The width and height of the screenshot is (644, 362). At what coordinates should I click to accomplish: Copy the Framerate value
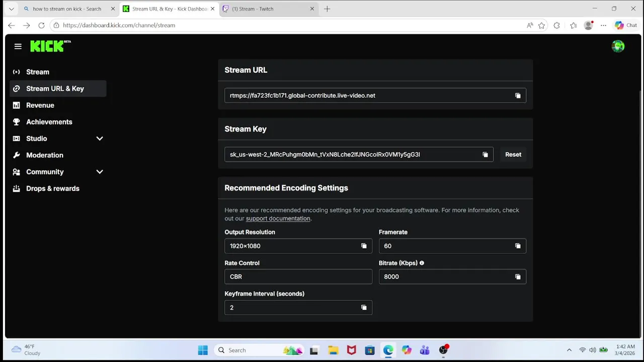tap(518, 246)
